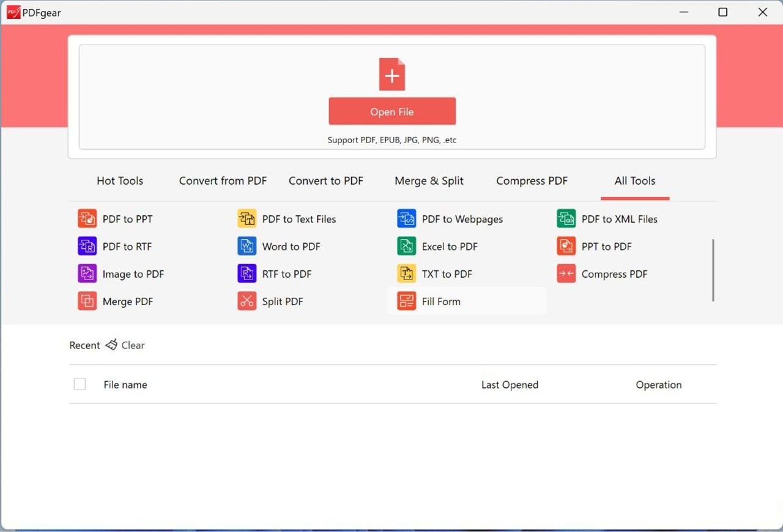The width and height of the screenshot is (783, 532).
Task: Maximize the PDFgear window
Action: click(722, 12)
